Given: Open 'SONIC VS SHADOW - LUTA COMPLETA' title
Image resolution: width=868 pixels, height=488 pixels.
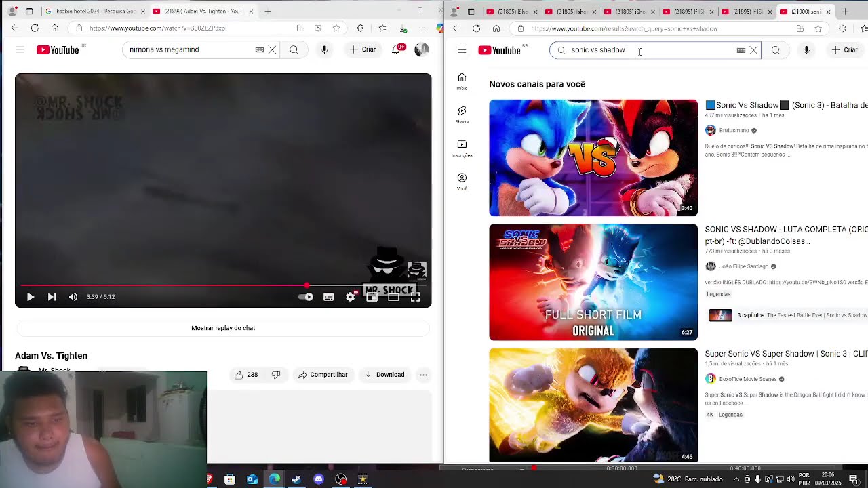Looking at the screenshot, I should pos(786,235).
